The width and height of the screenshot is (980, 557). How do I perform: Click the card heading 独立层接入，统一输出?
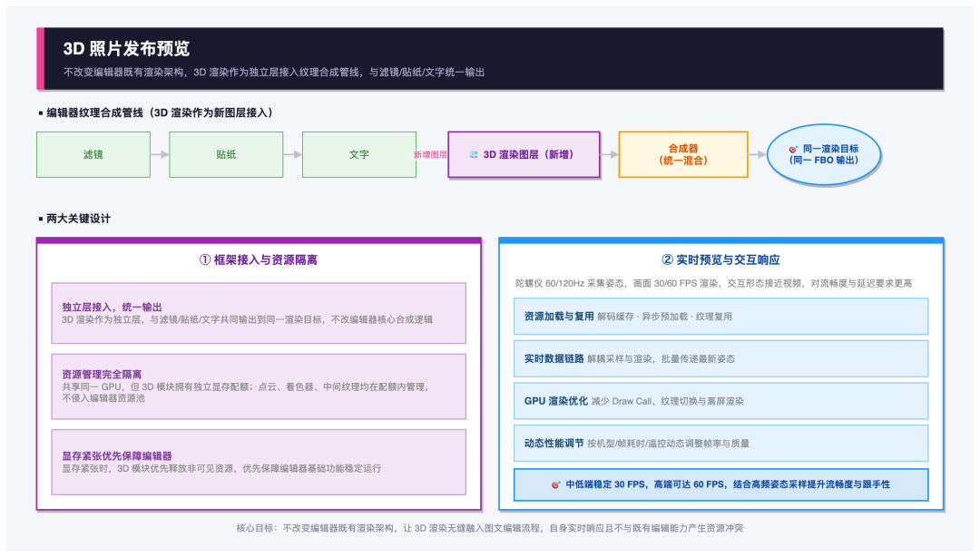(x=112, y=307)
